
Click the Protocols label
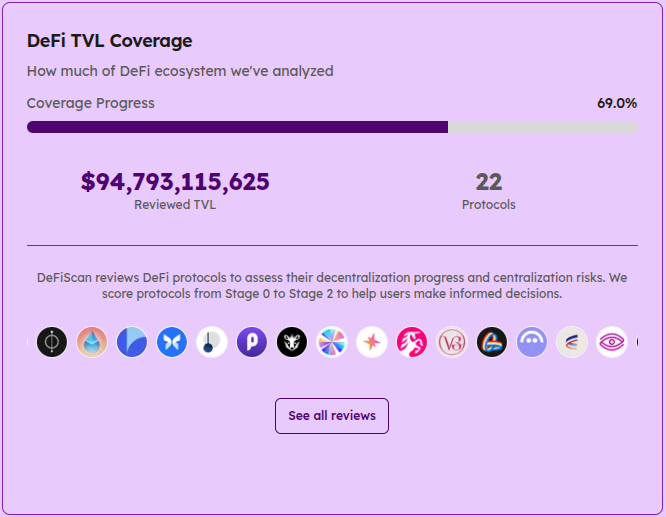(488, 205)
